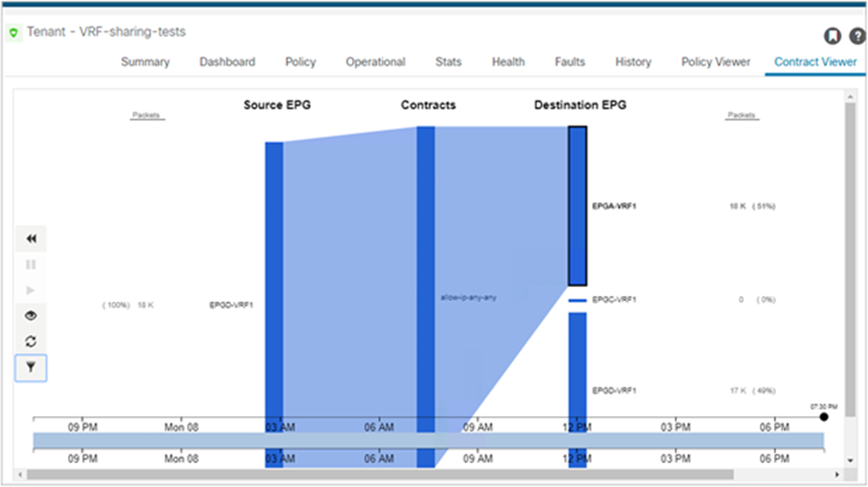The width and height of the screenshot is (868, 487).
Task: Switch to the Faults tab
Action: (x=570, y=62)
